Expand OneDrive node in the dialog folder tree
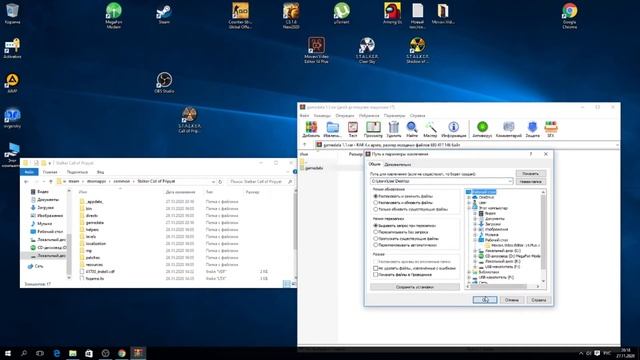Image resolution: width=640 pixels, height=360 pixels. pyautogui.click(x=469, y=197)
